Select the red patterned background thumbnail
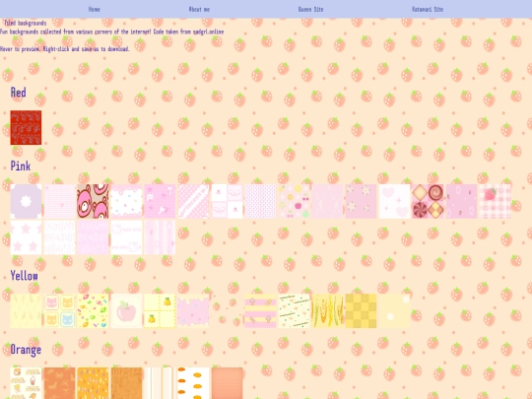The width and height of the screenshot is (532, 399). click(26, 127)
